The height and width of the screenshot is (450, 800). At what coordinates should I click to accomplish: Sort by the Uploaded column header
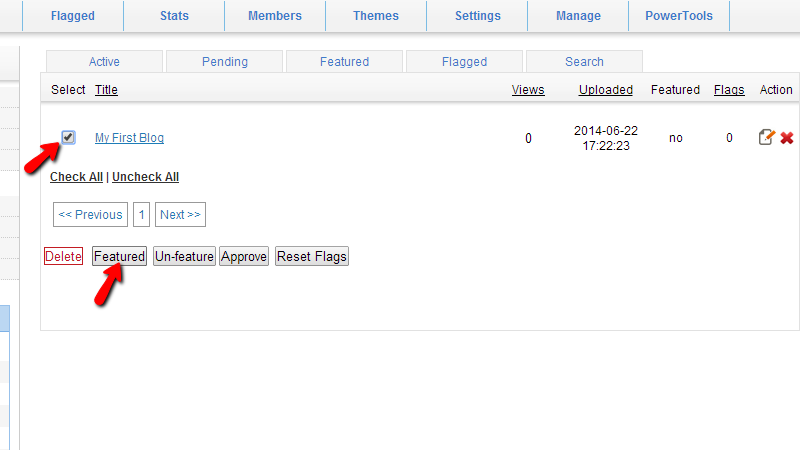[x=605, y=90]
